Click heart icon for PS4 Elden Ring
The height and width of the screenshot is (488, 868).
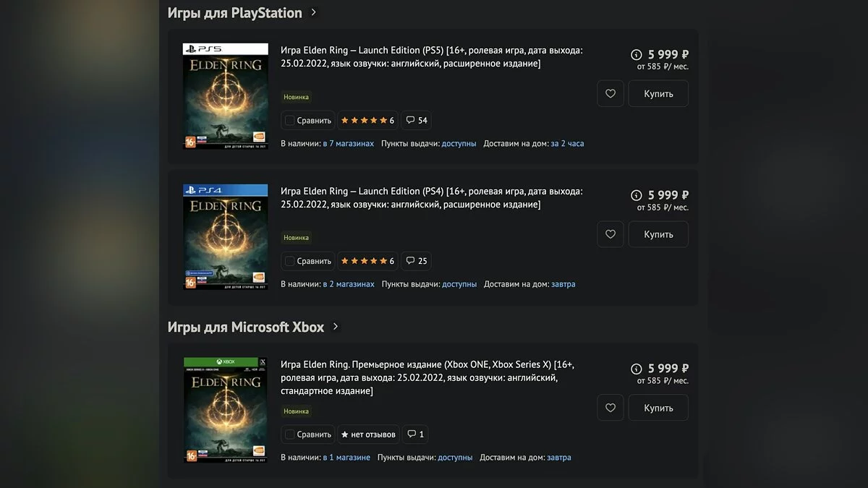coord(610,234)
